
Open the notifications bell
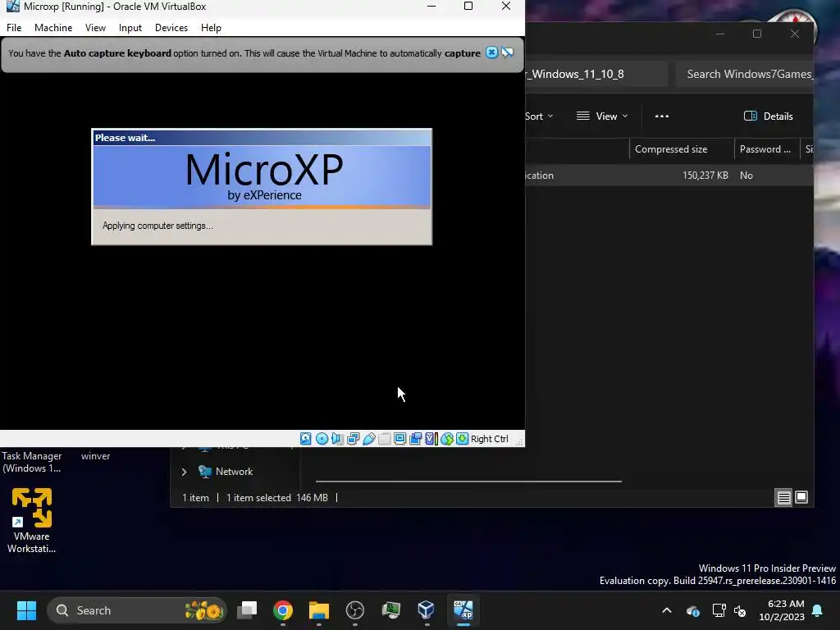click(x=818, y=610)
